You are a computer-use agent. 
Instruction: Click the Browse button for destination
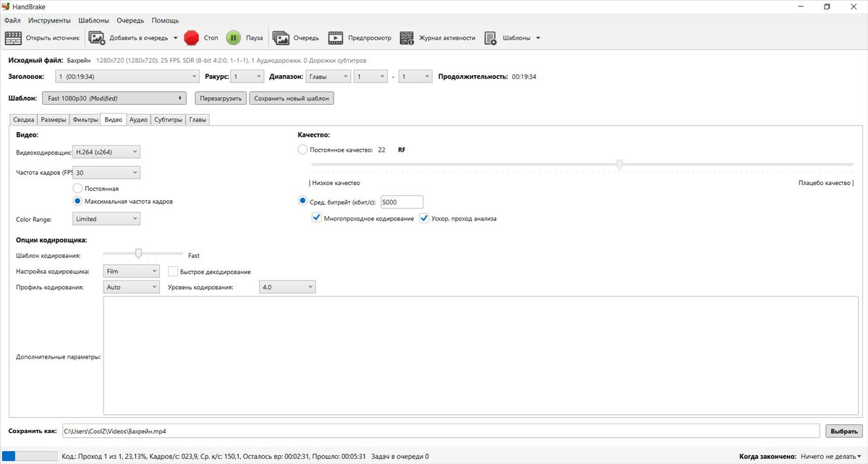843,431
